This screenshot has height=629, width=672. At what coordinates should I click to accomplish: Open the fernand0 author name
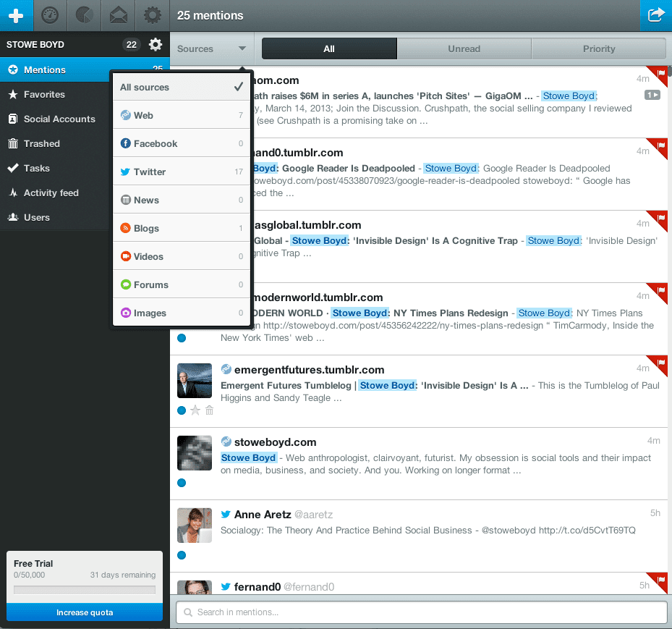pos(257,587)
